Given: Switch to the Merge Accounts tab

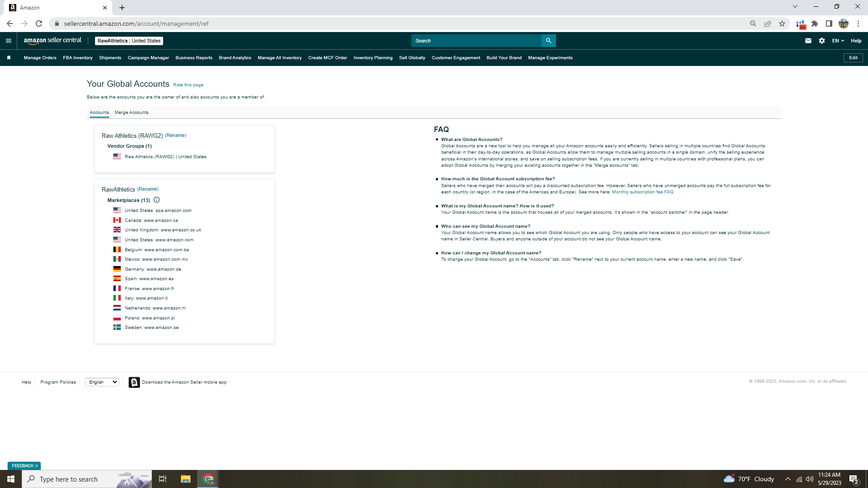Looking at the screenshot, I should tap(132, 113).
